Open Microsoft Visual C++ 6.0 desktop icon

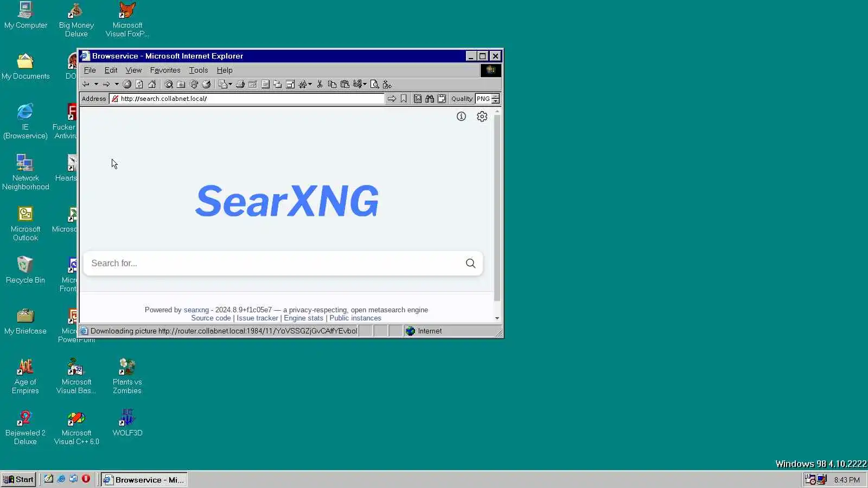tap(76, 427)
